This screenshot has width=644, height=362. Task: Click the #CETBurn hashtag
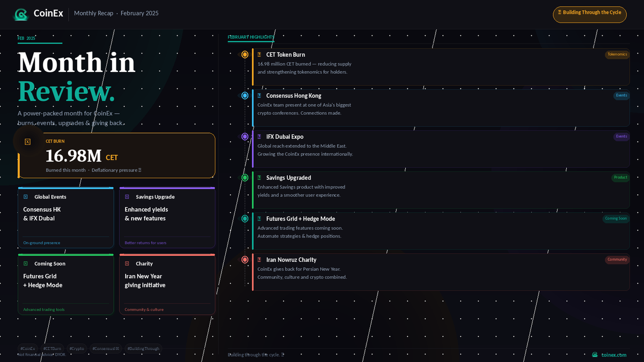(52, 349)
